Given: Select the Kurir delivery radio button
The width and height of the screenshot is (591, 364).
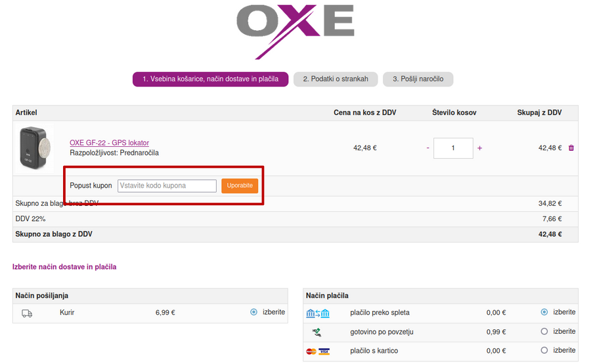Looking at the screenshot, I should pyautogui.click(x=253, y=312).
